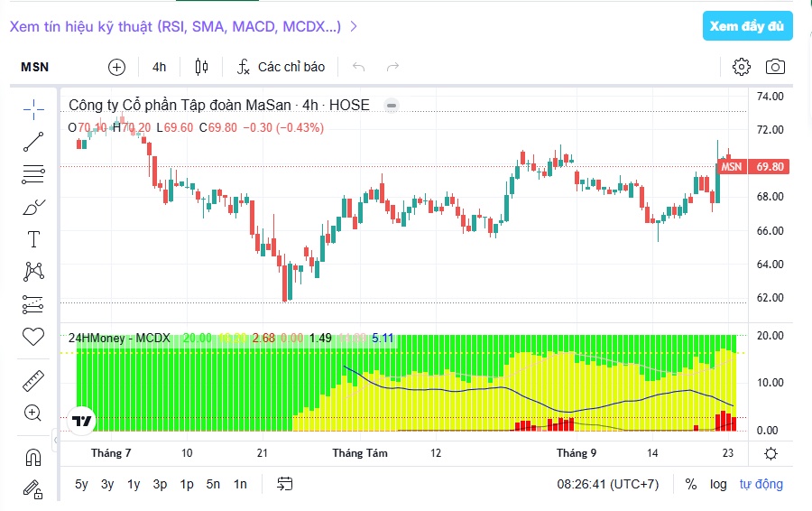Open the Các chỉ báo indicators menu
The height and width of the screenshot is (511, 812).
tap(281, 67)
